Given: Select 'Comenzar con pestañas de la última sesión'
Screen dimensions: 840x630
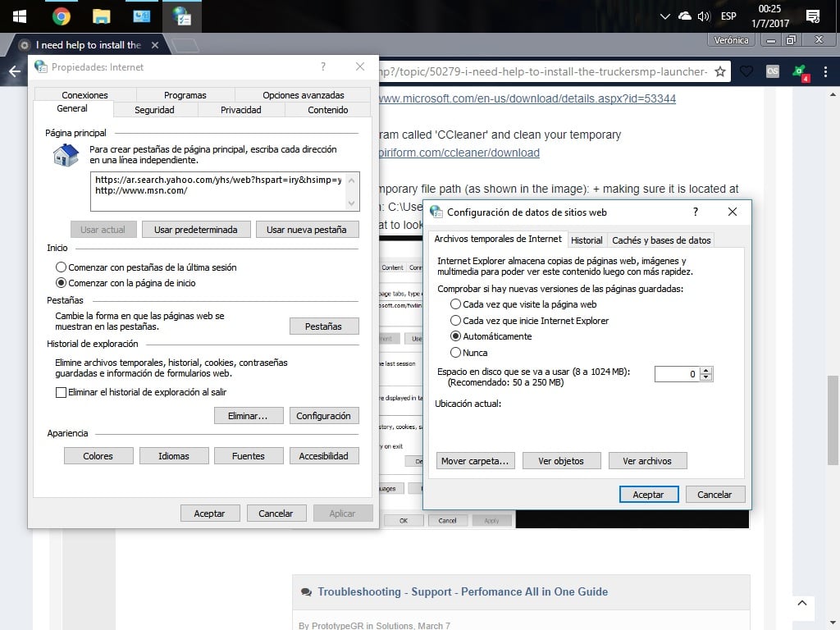Looking at the screenshot, I should (62, 267).
